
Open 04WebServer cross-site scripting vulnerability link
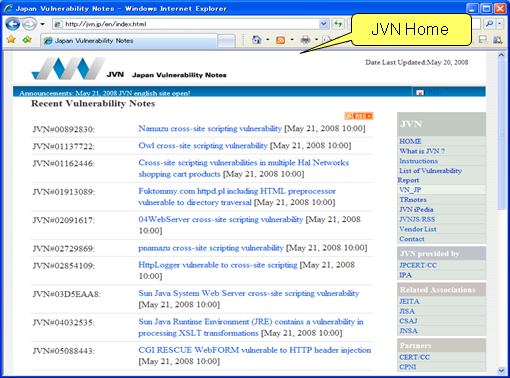click(x=221, y=220)
